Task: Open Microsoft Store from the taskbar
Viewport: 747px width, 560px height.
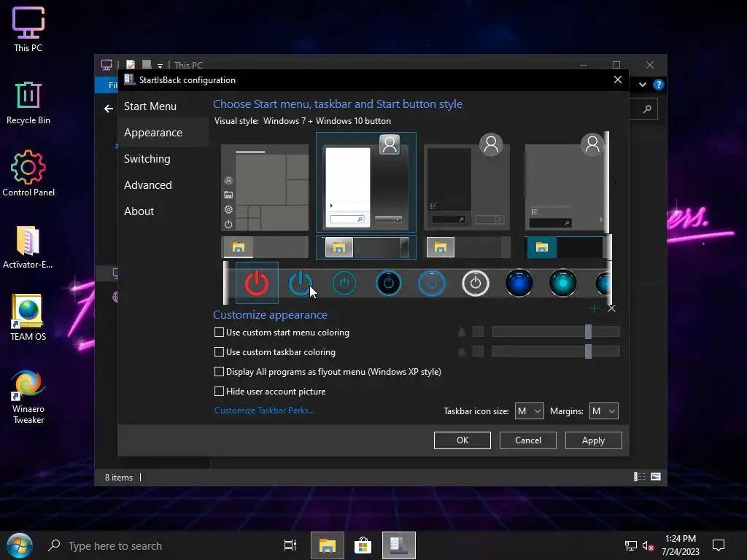Action: click(x=362, y=545)
